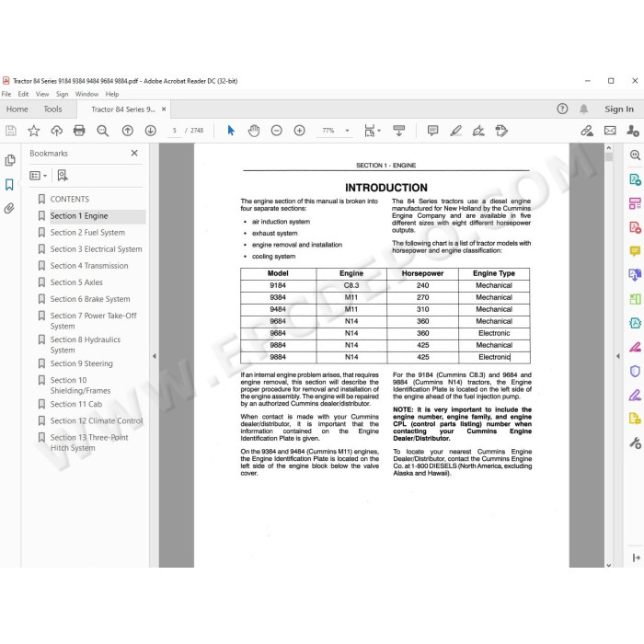Open the Section 6 Brake System bookmark
The image size is (644, 644).
pyautogui.click(x=90, y=299)
